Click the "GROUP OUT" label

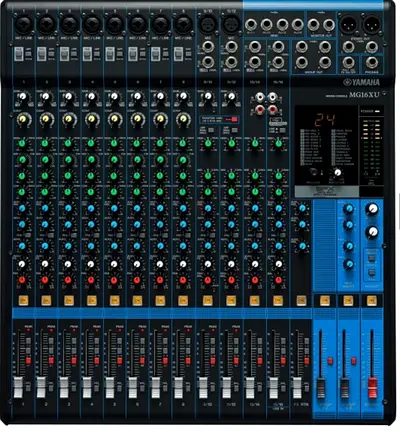[313, 72]
